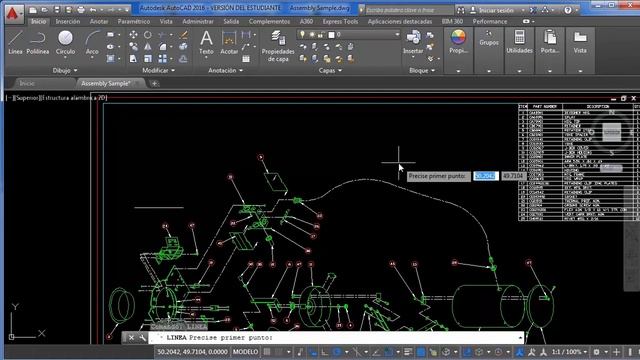
Task: Click the highlighted X coordinate input field
Action: click(485, 176)
